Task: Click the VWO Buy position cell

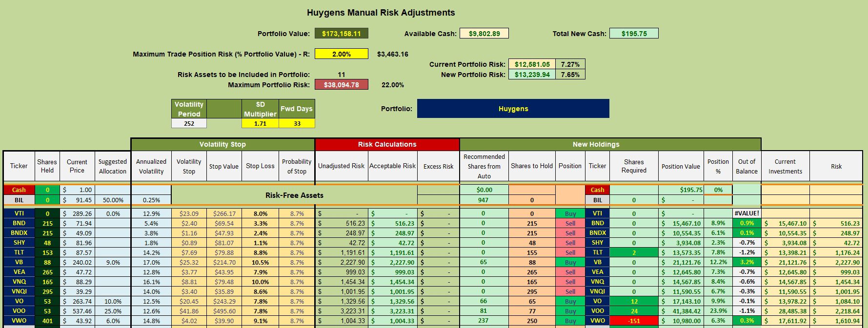Action: pos(570,321)
